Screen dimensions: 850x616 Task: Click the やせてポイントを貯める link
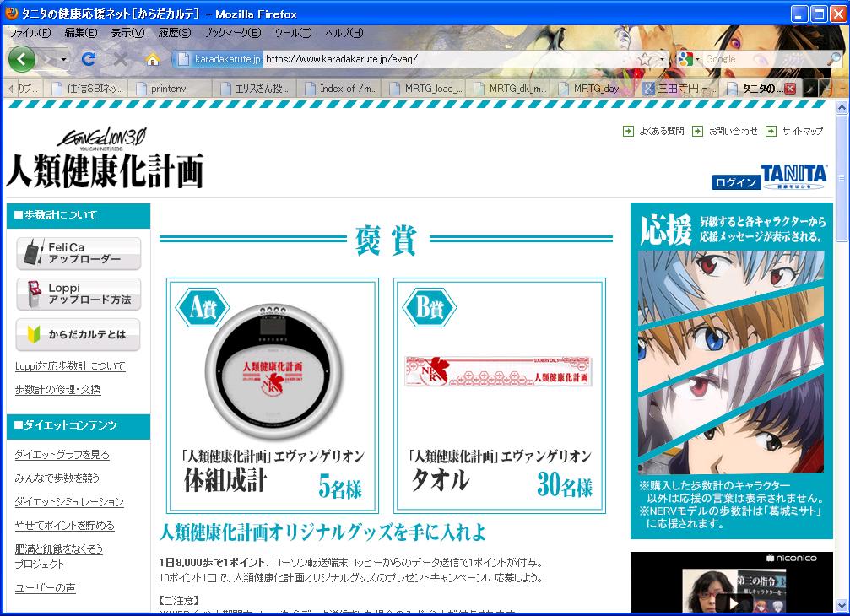(64, 525)
